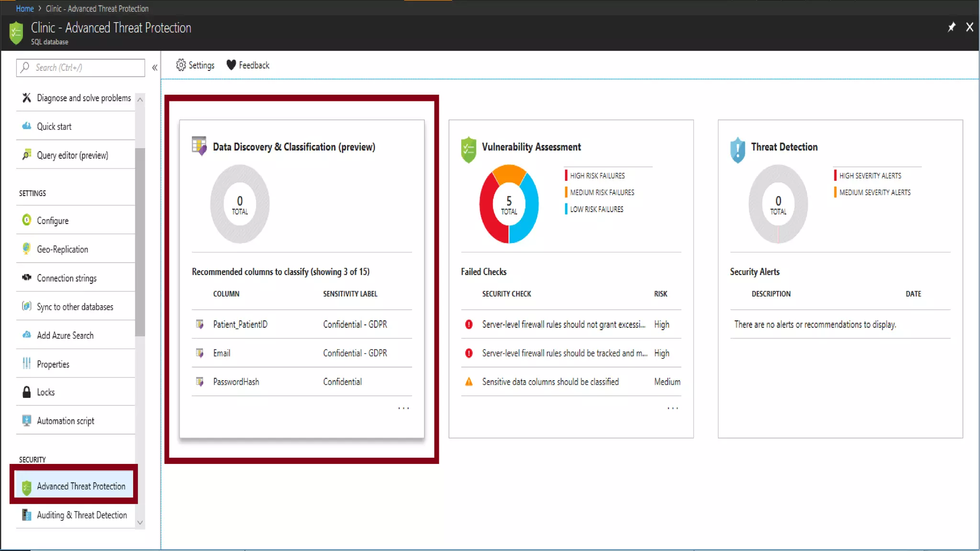980x551 pixels.
Task: Click the Automation script icon
Action: point(27,420)
